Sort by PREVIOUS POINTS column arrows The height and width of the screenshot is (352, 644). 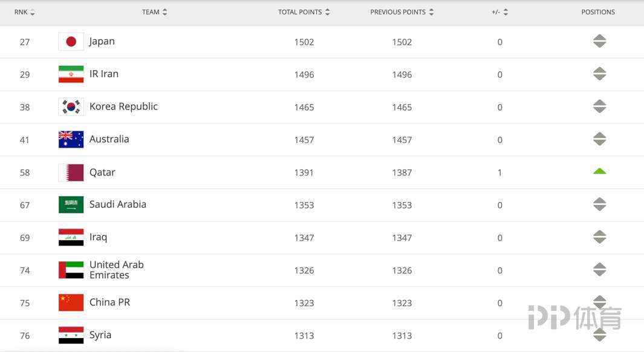[431, 12]
